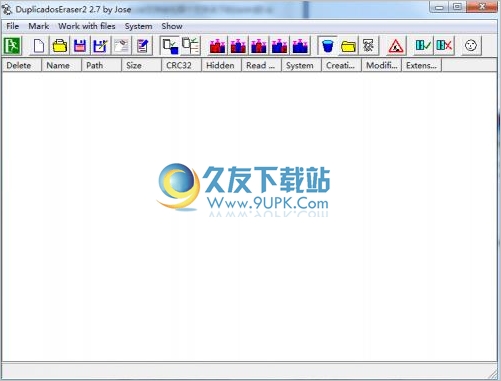Click the first red-blue mark icon
Screen dimensions: 501x381
217,46
